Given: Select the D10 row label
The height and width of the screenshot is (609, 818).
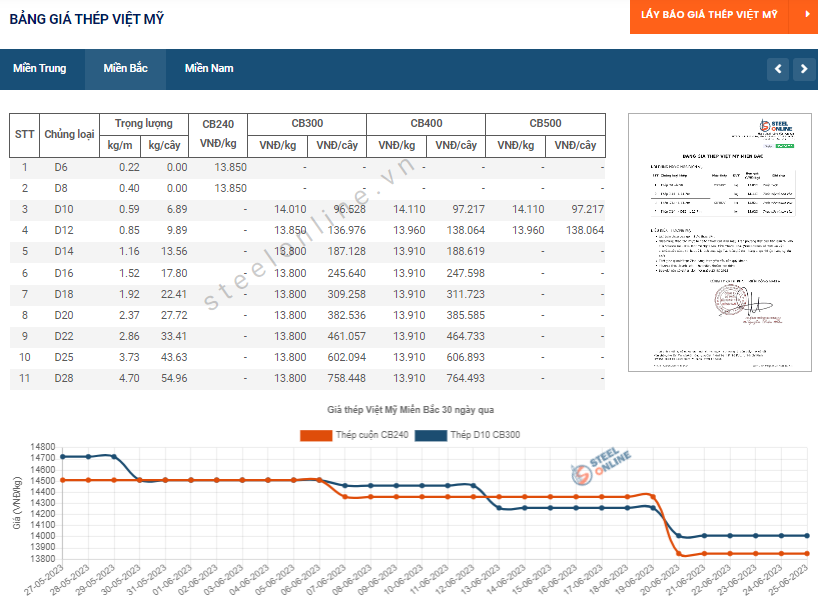Looking at the screenshot, I should 64,209.
